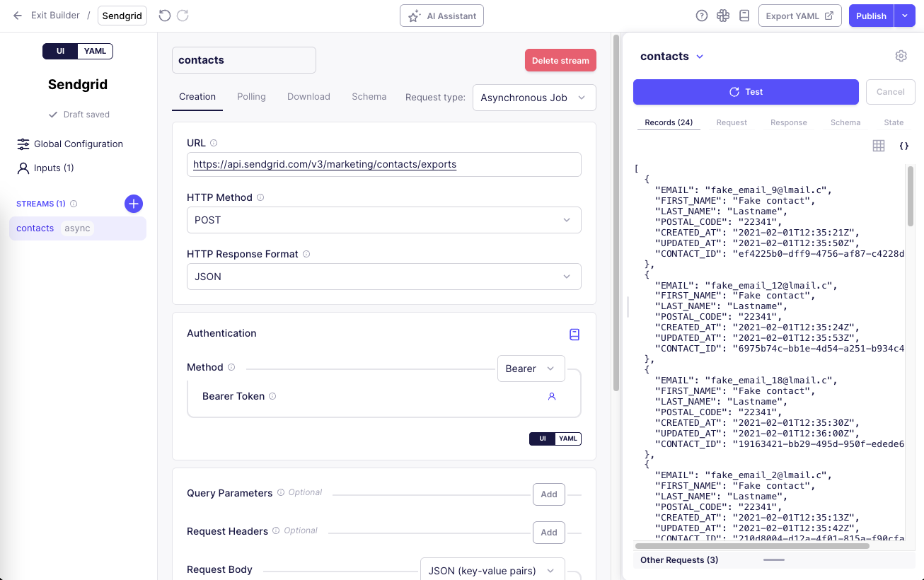Open stream settings gear icon
The width and height of the screenshot is (924, 580).
click(901, 56)
